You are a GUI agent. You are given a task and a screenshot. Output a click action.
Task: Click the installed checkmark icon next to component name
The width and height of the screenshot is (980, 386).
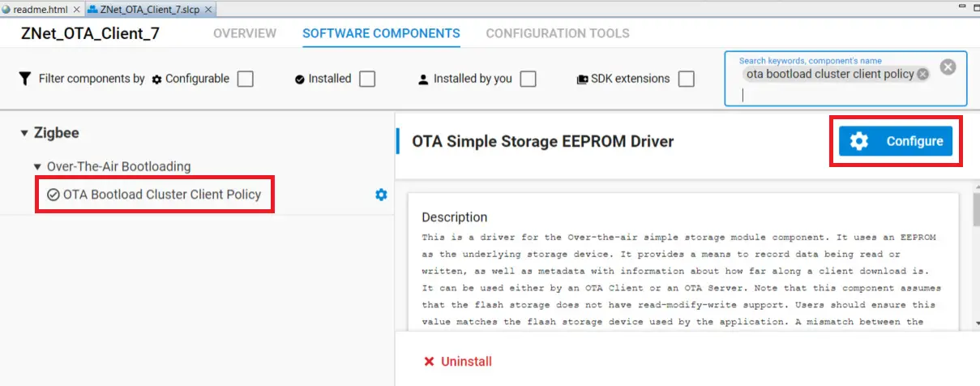tap(53, 195)
